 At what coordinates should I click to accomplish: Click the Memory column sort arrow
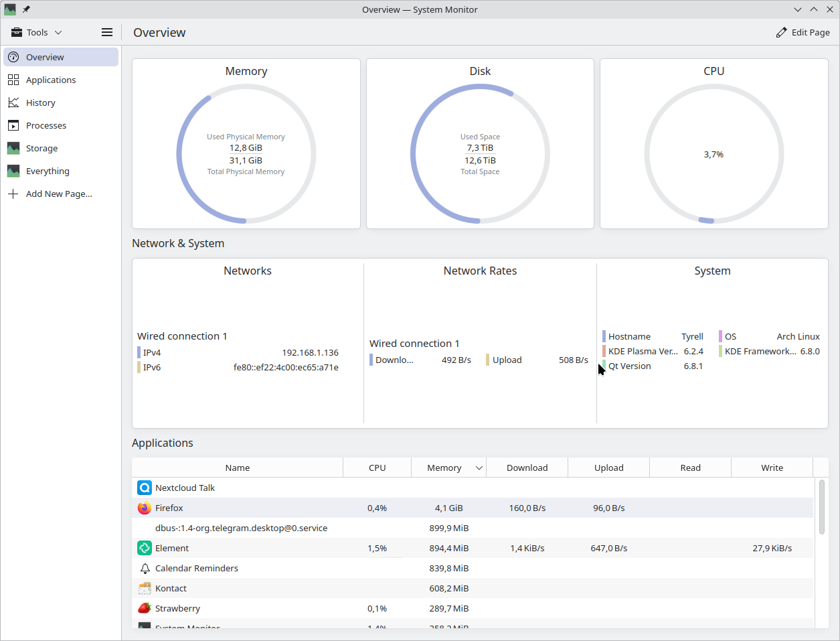[479, 468]
